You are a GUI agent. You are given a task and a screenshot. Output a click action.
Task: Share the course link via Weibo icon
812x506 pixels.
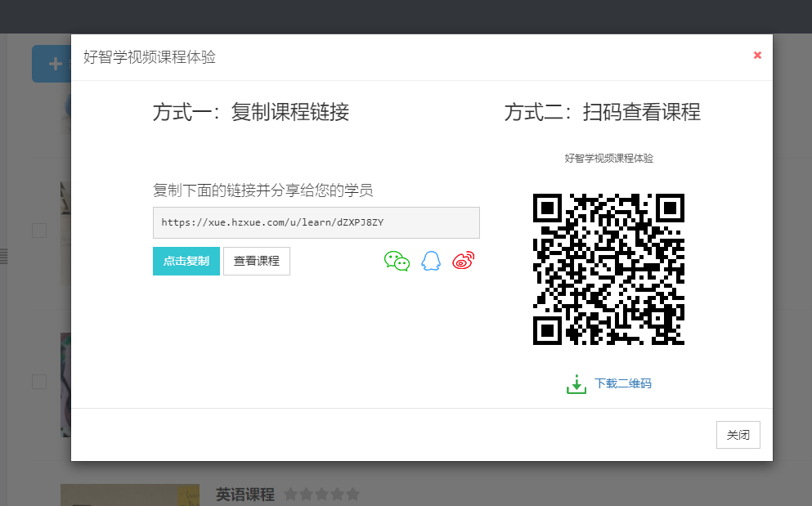(464, 261)
